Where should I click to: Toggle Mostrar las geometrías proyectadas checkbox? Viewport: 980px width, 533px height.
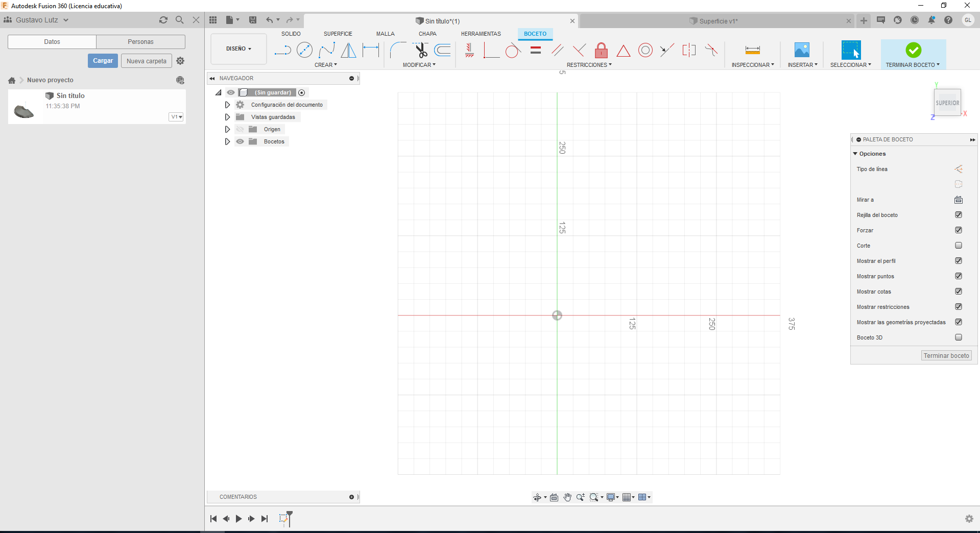959,322
